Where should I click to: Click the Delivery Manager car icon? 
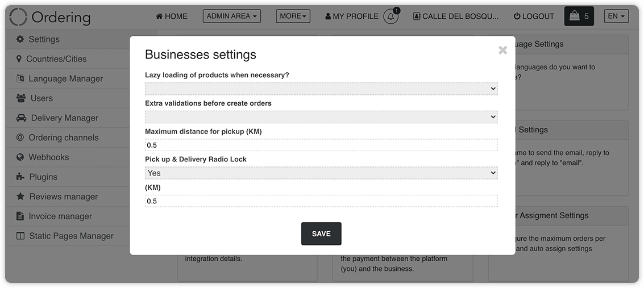point(21,118)
